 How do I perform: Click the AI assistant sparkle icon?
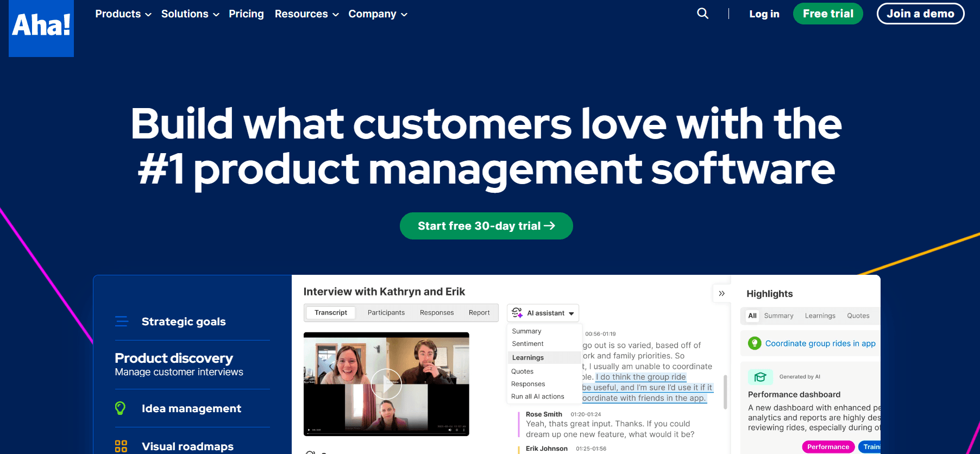click(517, 313)
